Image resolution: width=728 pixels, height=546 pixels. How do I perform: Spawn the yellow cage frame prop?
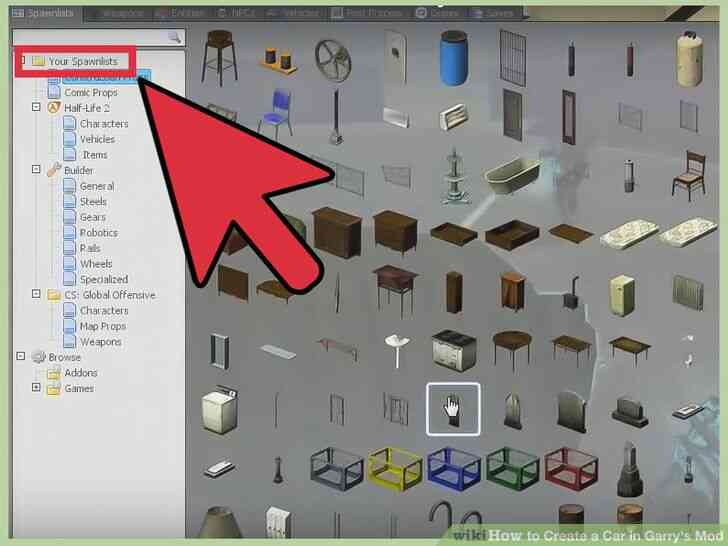[x=395, y=469]
